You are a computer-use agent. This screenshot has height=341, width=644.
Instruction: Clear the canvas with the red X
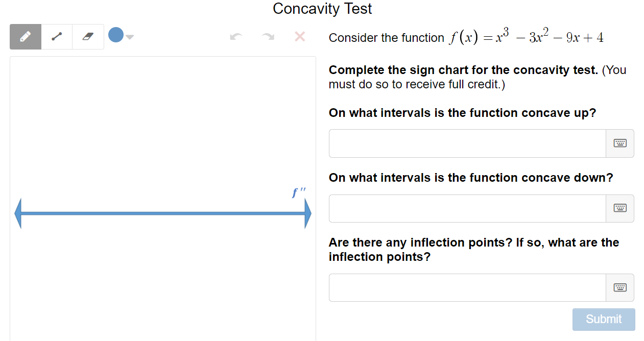tap(299, 36)
